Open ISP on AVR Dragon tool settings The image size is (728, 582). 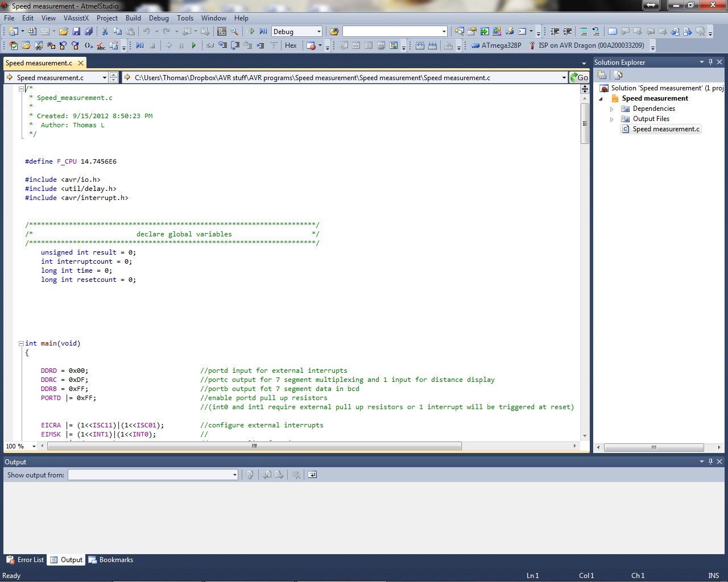(x=586, y=45)
